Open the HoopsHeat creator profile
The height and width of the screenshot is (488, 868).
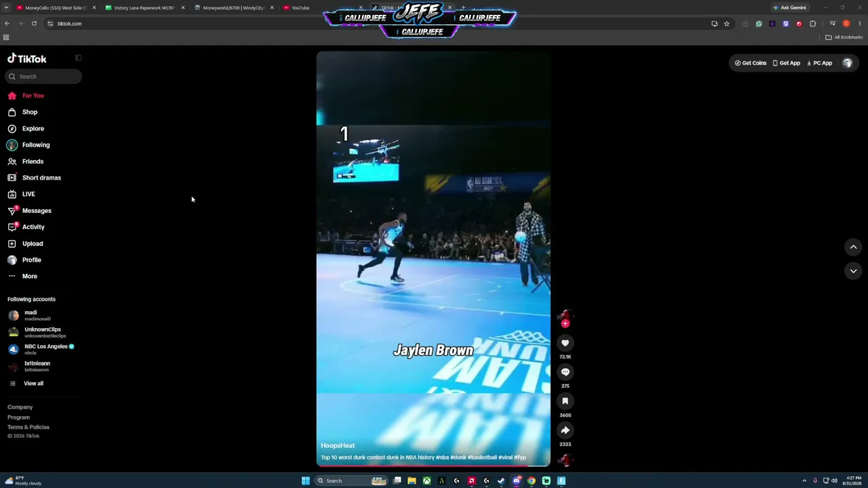(x=338, y=445)
